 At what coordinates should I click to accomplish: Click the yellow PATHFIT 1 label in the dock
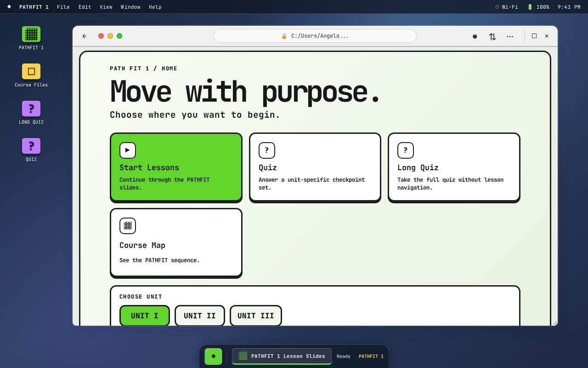[x=371, y=356]
